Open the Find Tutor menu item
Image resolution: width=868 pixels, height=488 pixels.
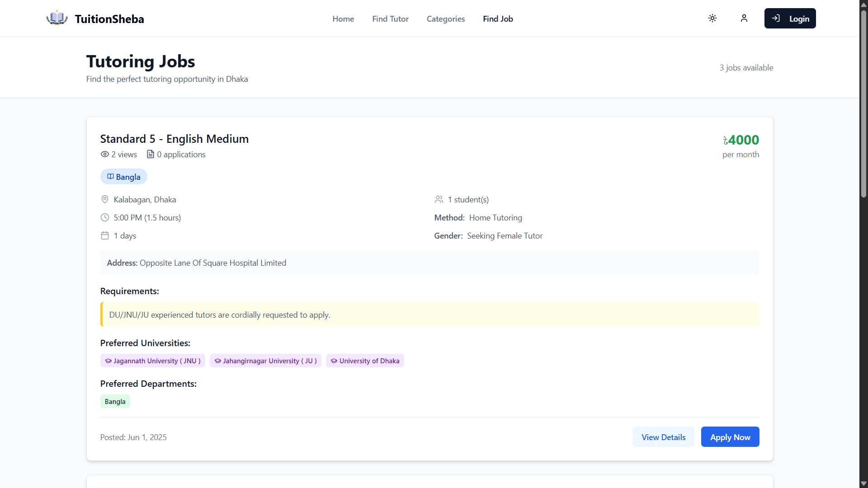coord(390,19)
